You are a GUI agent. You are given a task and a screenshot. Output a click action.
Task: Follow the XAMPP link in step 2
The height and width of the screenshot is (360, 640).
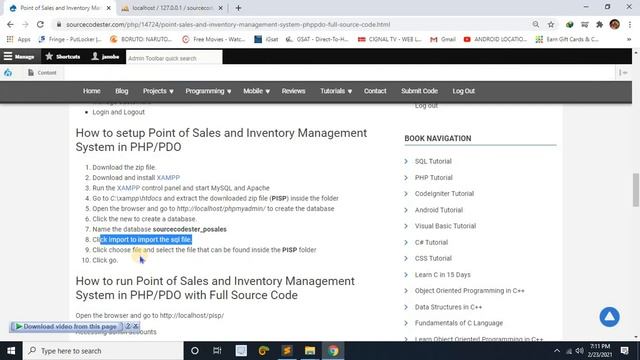pos(168,178)
